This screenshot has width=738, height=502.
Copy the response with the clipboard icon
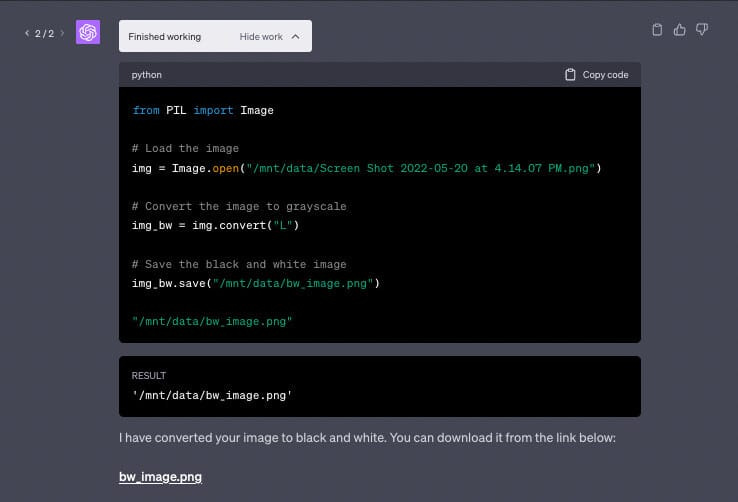[657, 30]
